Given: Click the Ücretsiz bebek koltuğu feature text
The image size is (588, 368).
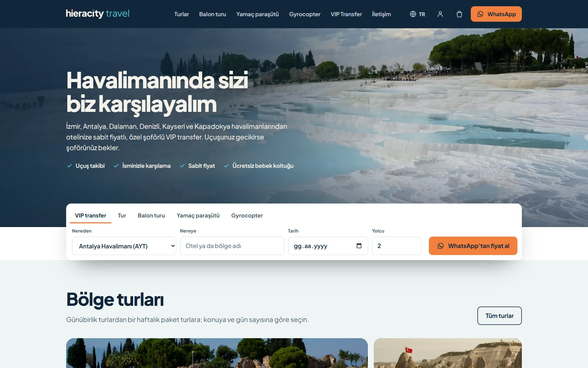Looking at the screenshot, I should pos(263,166).
